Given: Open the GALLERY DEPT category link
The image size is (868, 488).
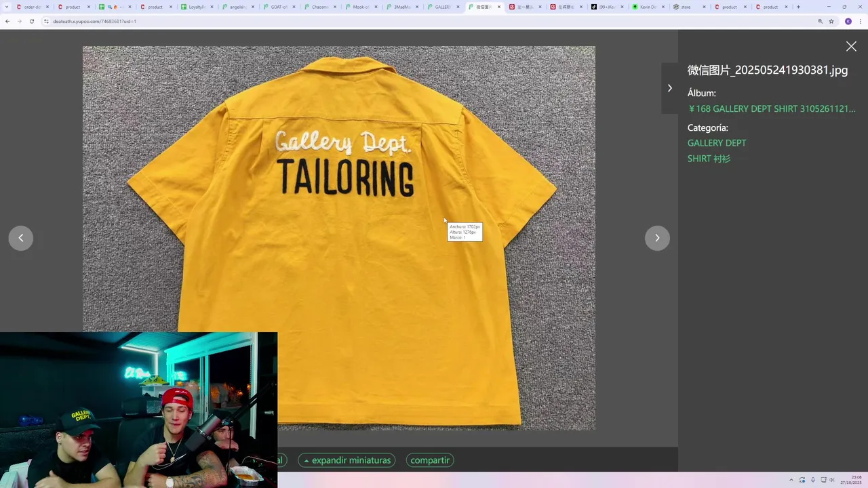Looking at the screenshot, I should (717, 143).
